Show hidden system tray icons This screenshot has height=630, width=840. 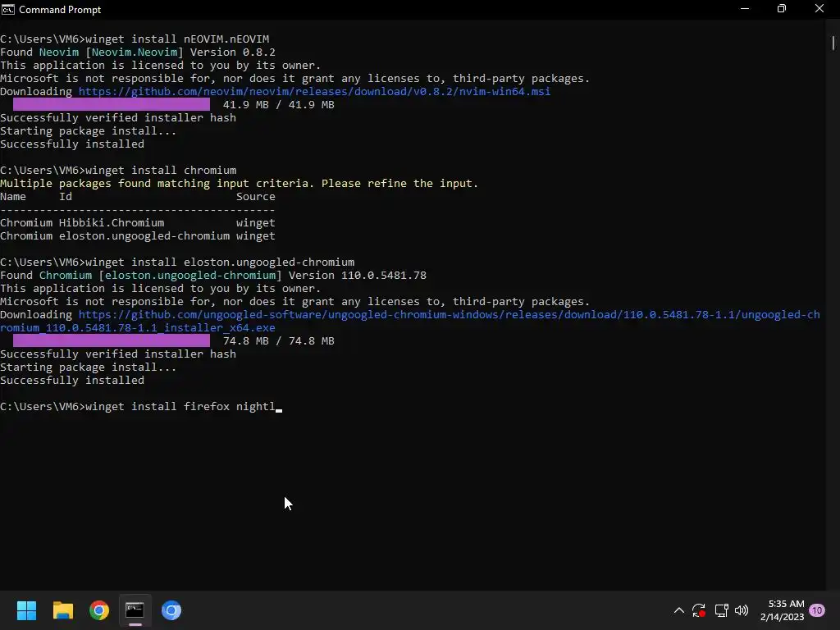click(x=678, y=610)
